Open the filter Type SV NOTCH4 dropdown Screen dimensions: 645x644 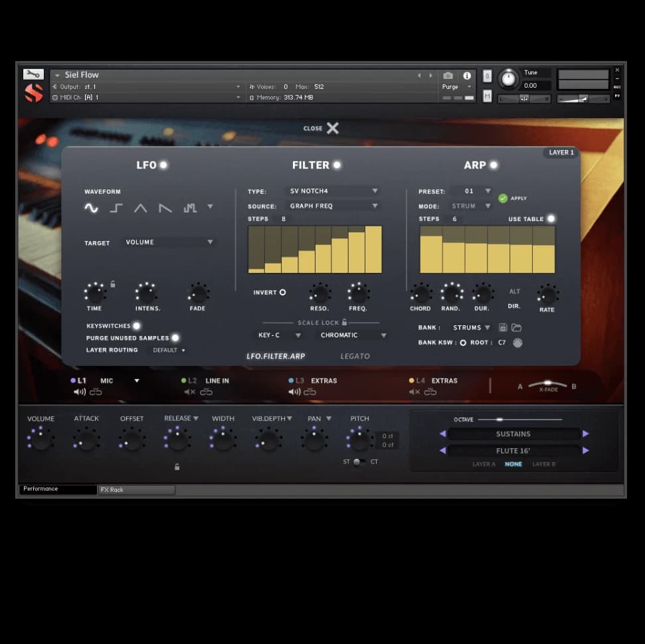click(x=333, y=191)
